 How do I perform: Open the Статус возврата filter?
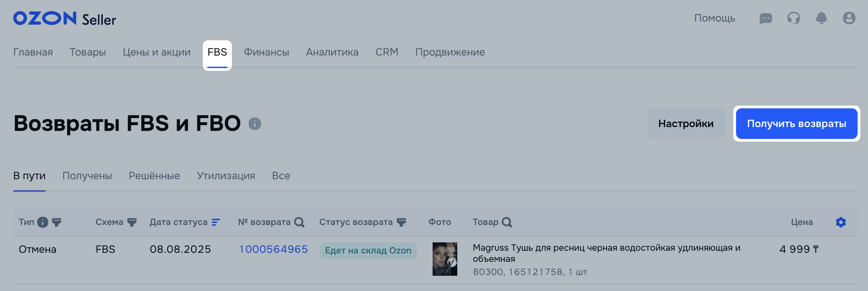[x=401, y=223]
